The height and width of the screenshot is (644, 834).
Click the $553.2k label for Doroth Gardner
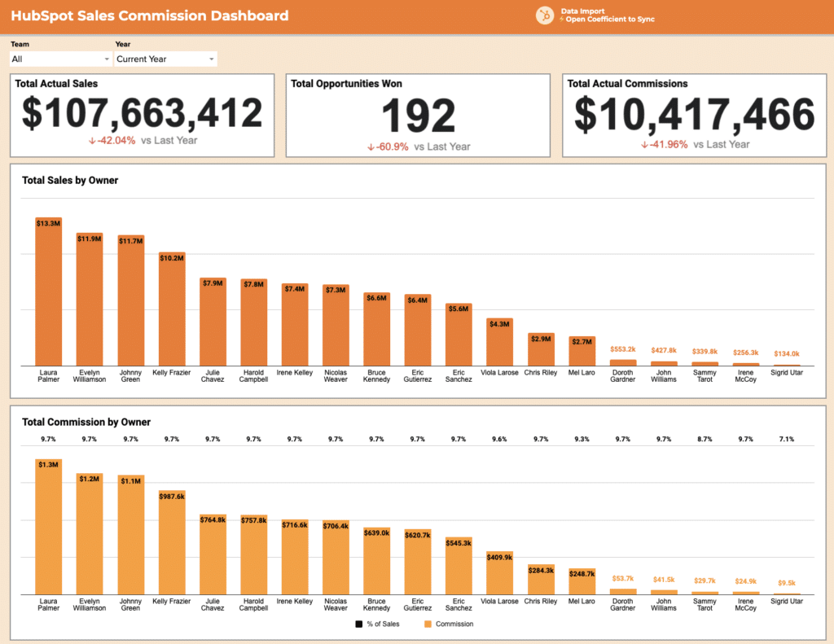[x=623, y=349]
